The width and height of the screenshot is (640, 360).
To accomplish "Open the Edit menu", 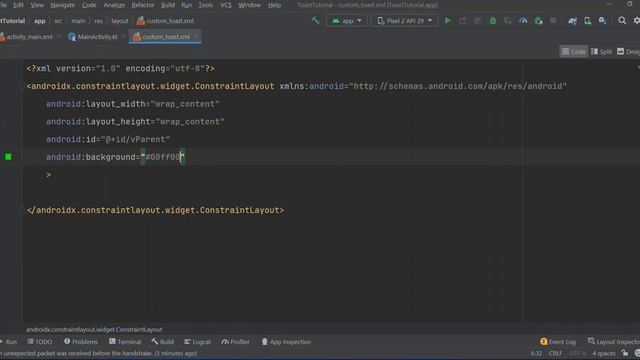I will (18, 5).
